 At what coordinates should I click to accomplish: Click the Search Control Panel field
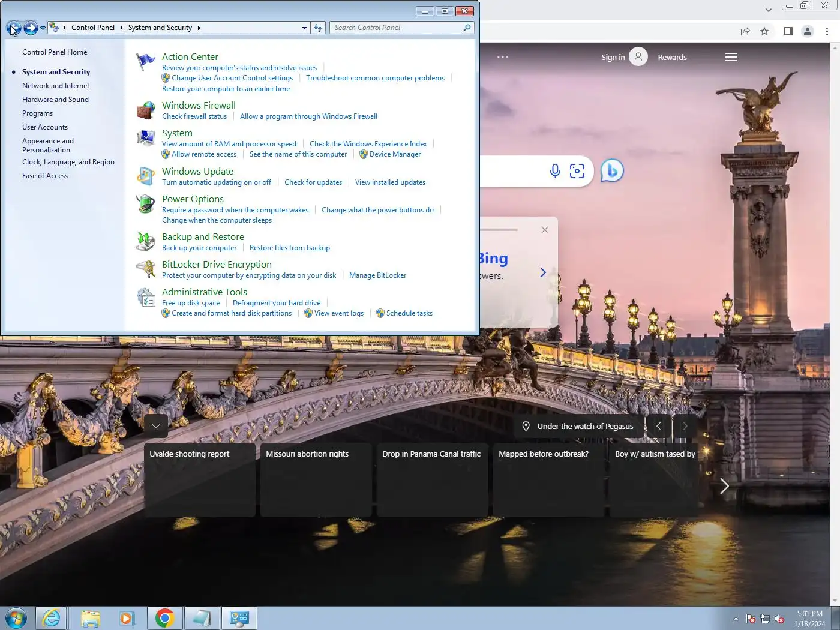coord(396,28)
